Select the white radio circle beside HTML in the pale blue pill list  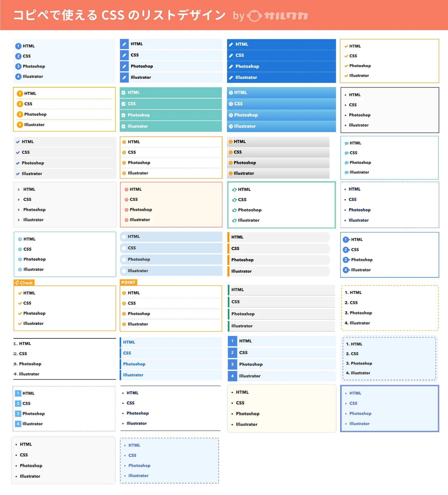point(124,237)
